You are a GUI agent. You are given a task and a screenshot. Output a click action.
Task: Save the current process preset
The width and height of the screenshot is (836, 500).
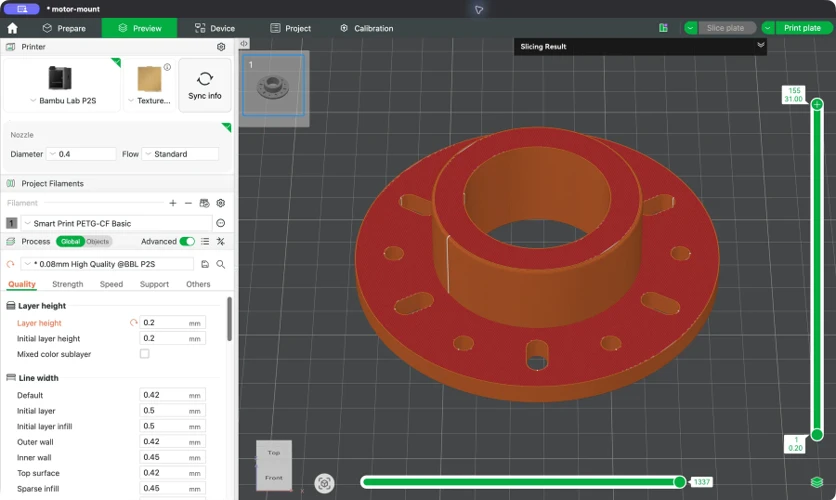205,264
